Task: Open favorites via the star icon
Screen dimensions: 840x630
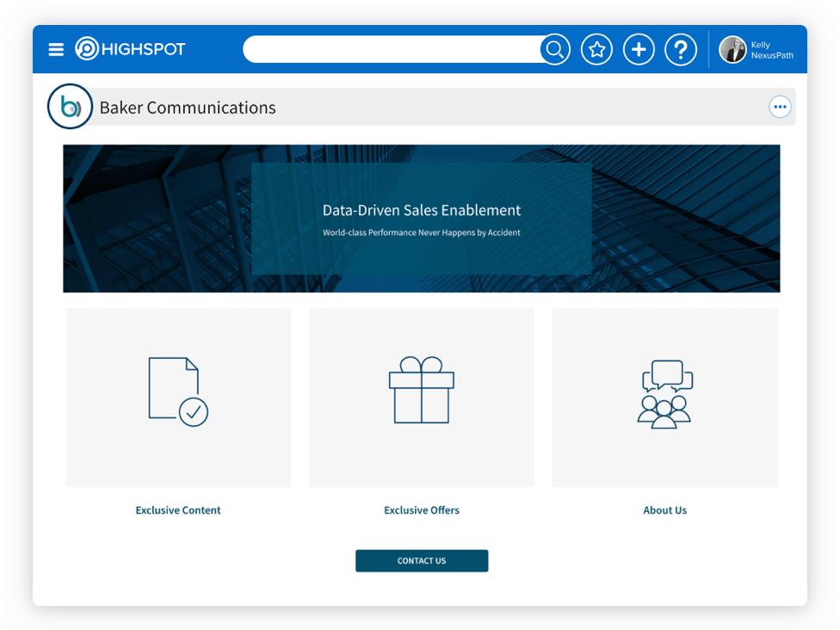Action: [596, 49]
